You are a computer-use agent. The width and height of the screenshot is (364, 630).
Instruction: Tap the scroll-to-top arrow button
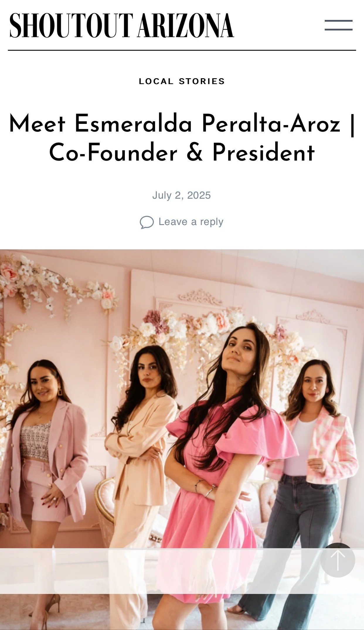click(x=338, y=560)
